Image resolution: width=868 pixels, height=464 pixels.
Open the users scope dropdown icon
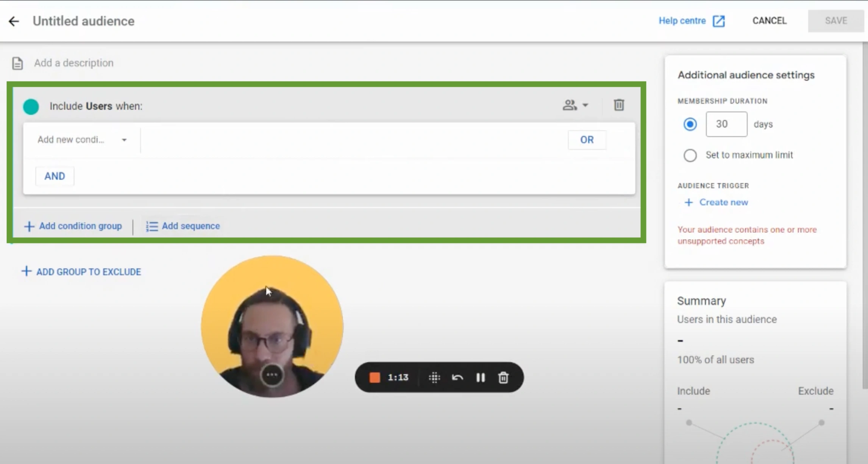pos(575,105)
